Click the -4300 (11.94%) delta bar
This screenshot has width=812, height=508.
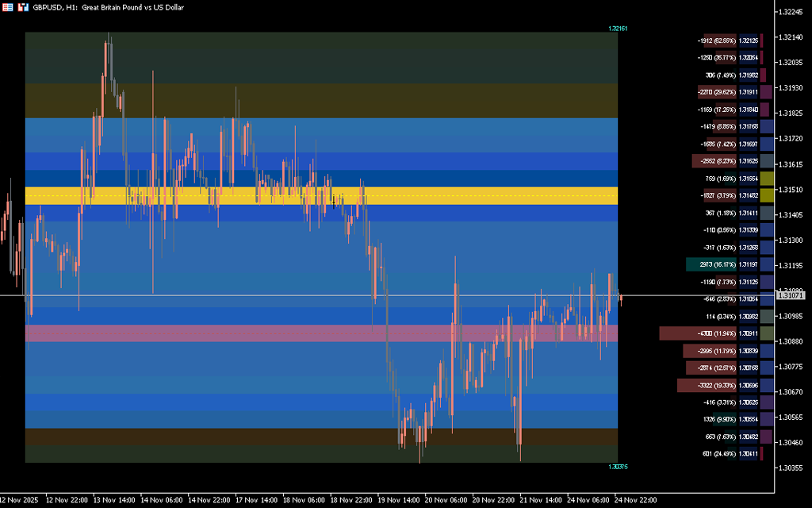click(698, 333)
